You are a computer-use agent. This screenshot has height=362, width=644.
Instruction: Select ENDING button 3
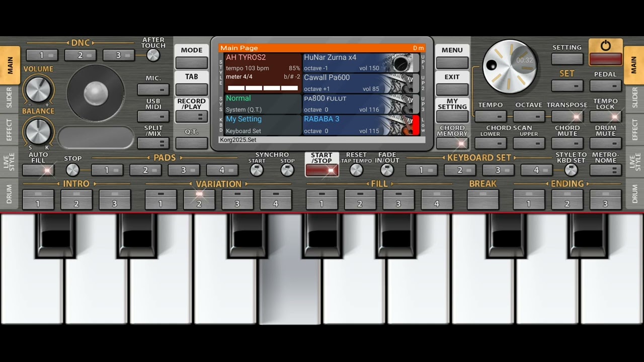605,199
